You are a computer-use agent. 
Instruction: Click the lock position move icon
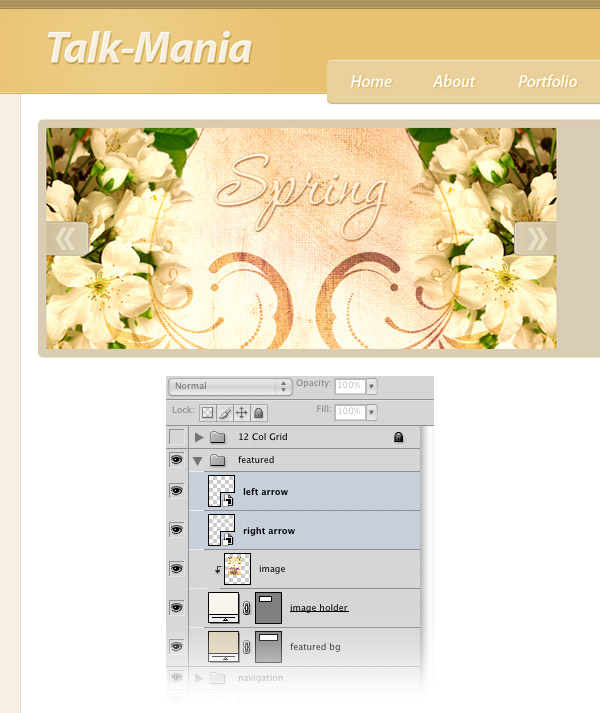[242, 412]
